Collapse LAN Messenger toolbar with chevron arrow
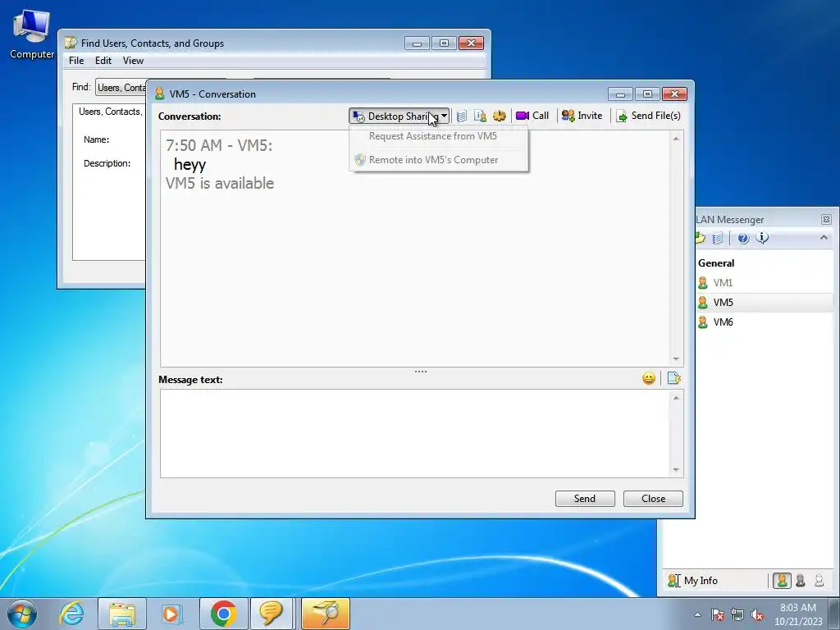 point(824,237)
